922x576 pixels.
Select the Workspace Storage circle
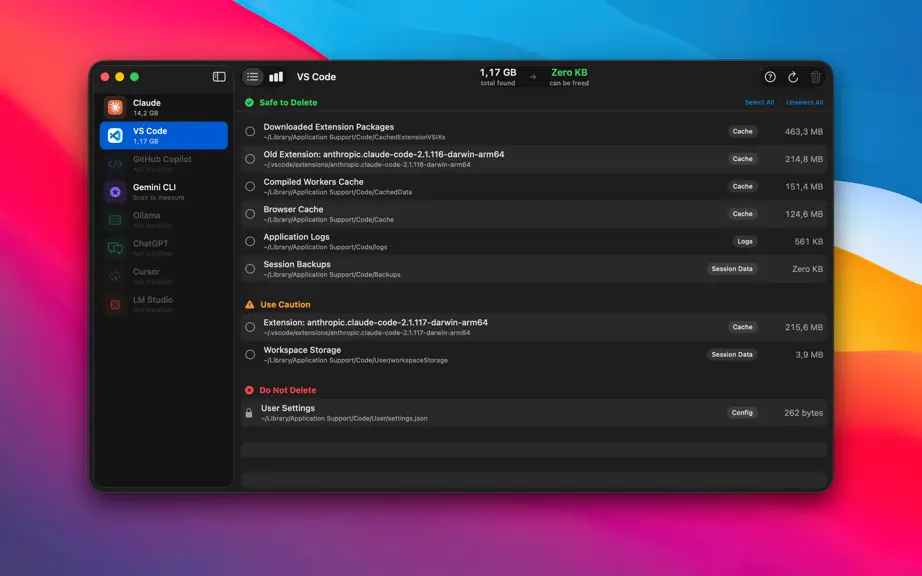250,354
